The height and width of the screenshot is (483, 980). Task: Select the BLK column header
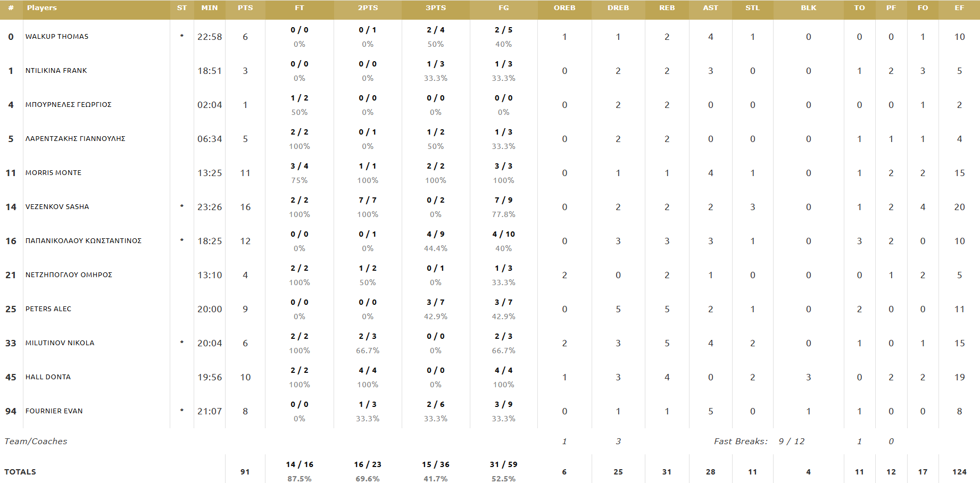coord(808,8)
